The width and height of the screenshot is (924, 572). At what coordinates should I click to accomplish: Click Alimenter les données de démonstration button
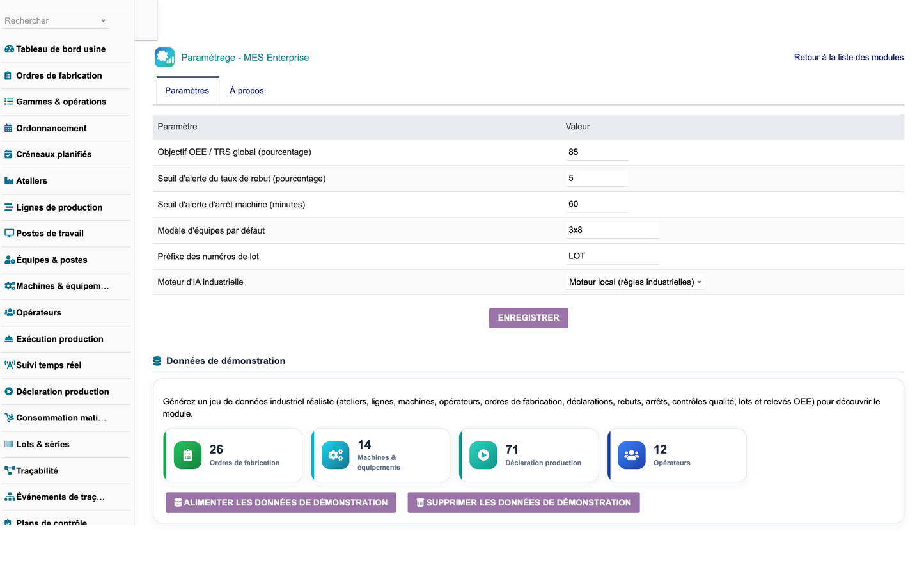[x=281, y=503]
